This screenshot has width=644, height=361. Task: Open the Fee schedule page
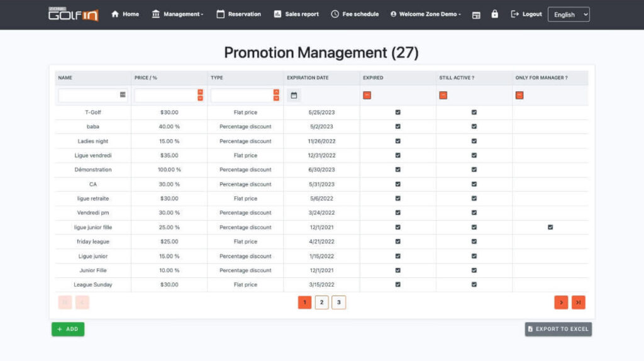tap(355, 14)
